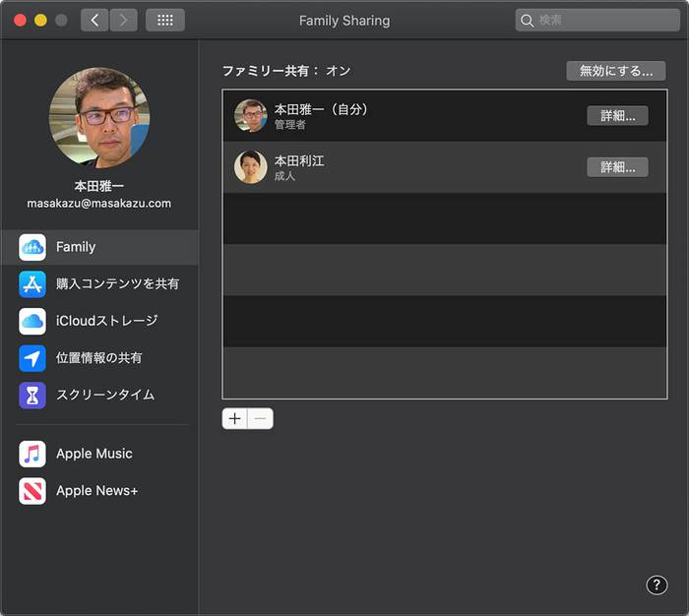Open help with the question mark button

point(657,585)
